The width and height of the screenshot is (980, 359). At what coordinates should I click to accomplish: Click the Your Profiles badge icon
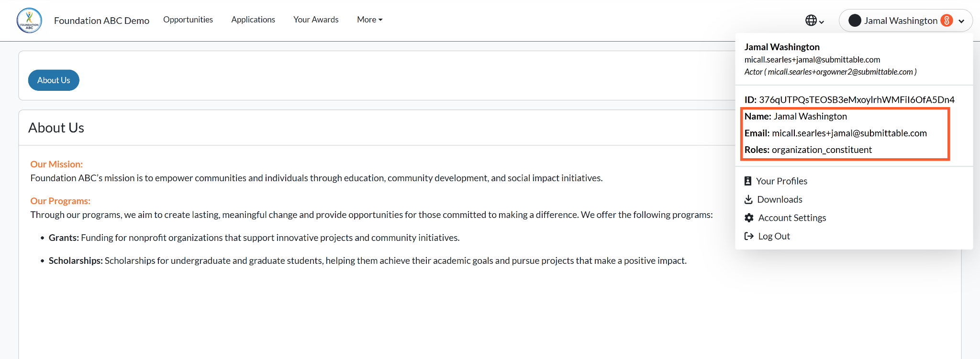[748, 181]
